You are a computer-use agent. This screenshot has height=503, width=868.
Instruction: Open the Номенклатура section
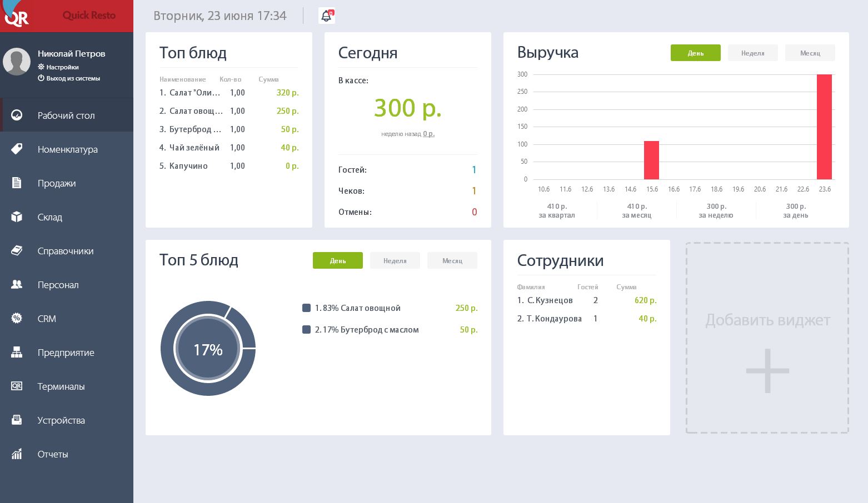pyautogui.click(x=67, y=149)
